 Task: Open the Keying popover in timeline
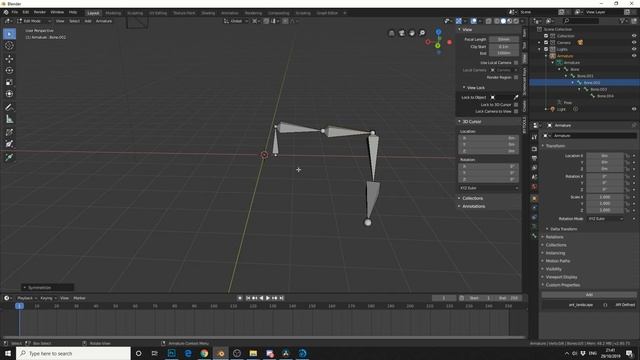(48, 298)
